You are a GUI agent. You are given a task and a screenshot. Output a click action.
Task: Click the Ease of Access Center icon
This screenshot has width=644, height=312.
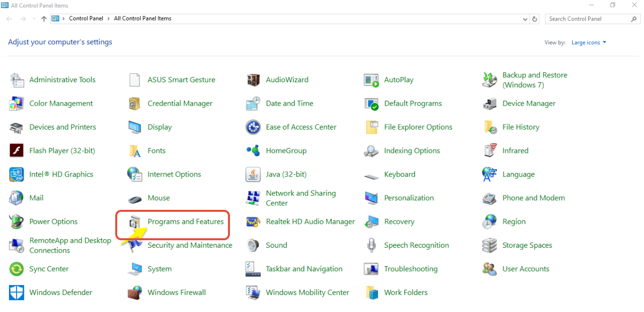253,127
